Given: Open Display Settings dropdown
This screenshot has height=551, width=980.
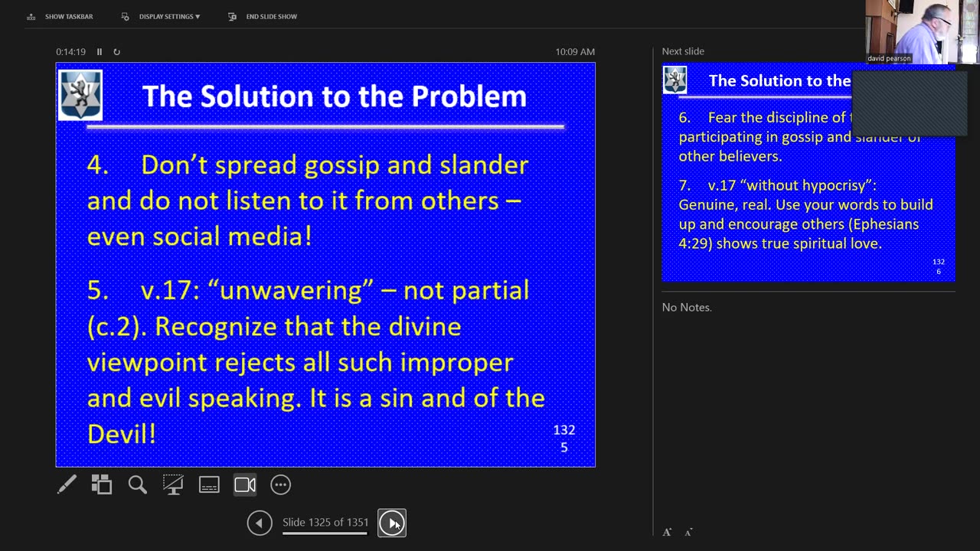Looking at the screenshot, I should (161, 16).
